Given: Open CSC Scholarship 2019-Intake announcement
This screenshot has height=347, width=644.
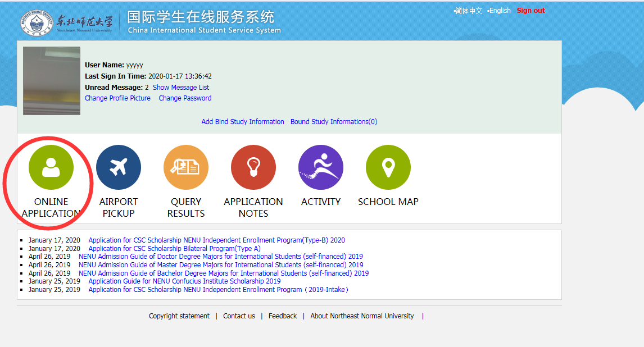Looking at the screenshot, I should 218,290.
